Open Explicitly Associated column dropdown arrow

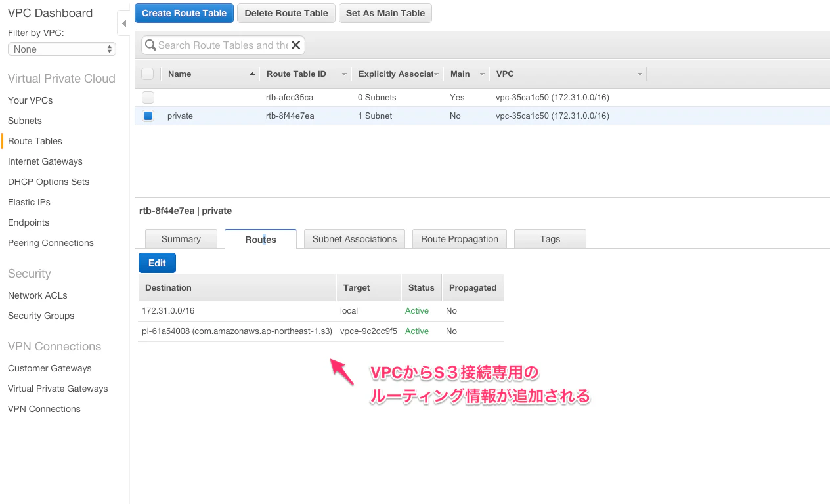pos(436,74)
